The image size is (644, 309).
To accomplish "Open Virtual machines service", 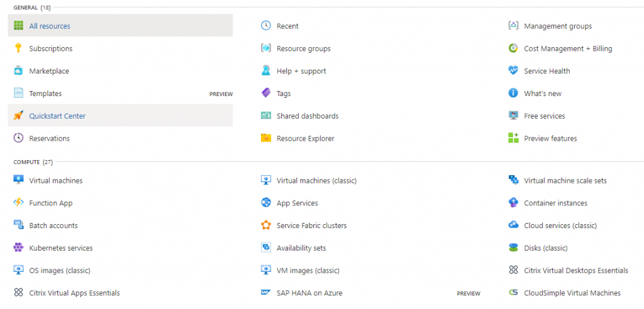I will pyautogui.click(x=56, y=180).
